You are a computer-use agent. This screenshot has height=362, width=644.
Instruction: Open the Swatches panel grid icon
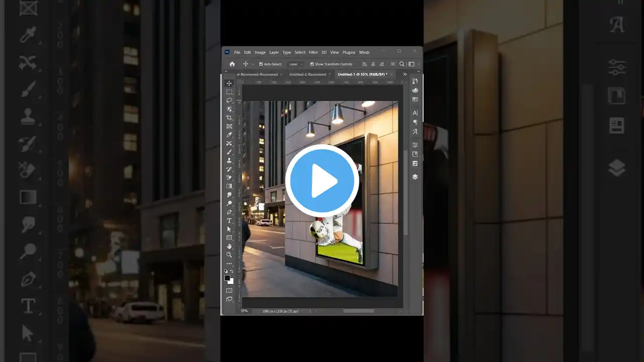(x=415, y=100)
